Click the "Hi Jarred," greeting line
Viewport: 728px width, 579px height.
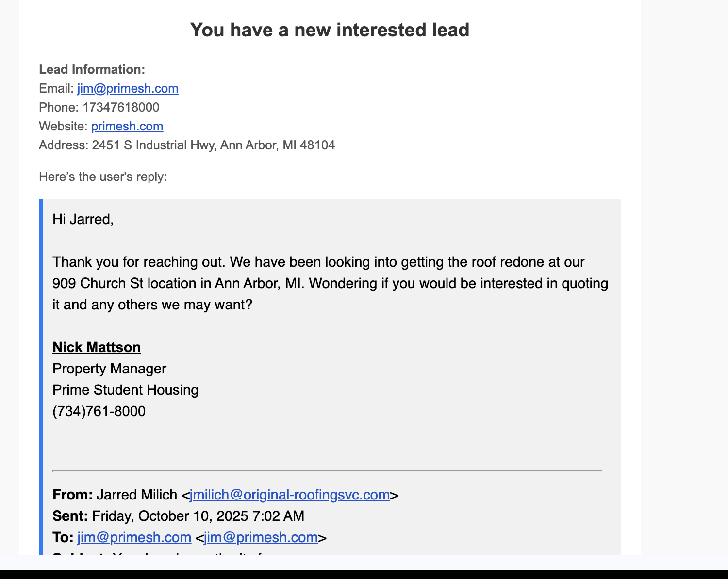(83, 219)
